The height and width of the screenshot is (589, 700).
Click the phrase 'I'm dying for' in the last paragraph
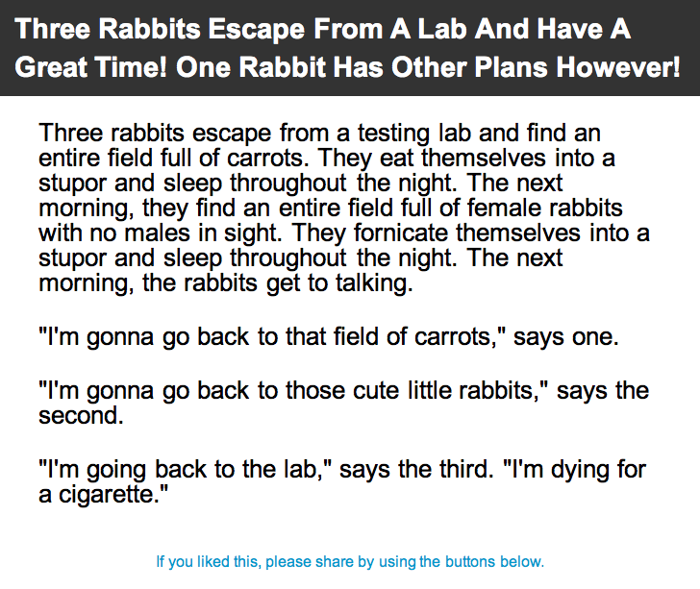(575, 470)
